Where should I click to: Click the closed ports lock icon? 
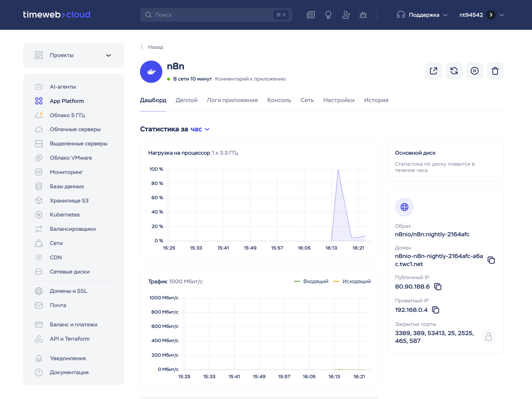tap(489, 337)
